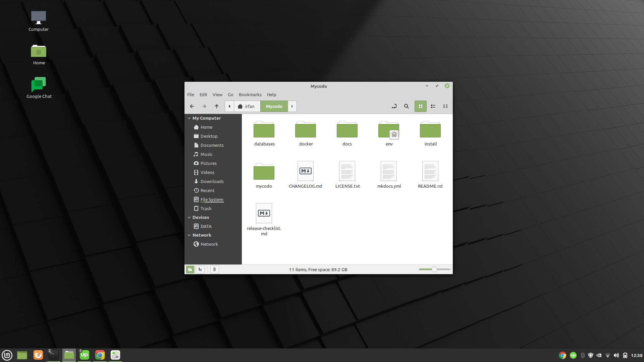Image resolution: width=644 pixels, height=362 pixels.
Task: Open Computer desktop icon
Action: coord(39,21)
